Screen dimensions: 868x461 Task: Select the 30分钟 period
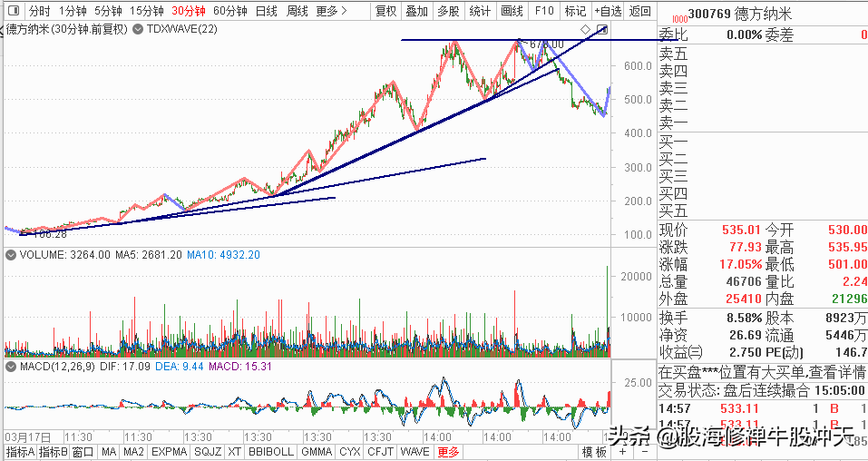tap(189, 11)
